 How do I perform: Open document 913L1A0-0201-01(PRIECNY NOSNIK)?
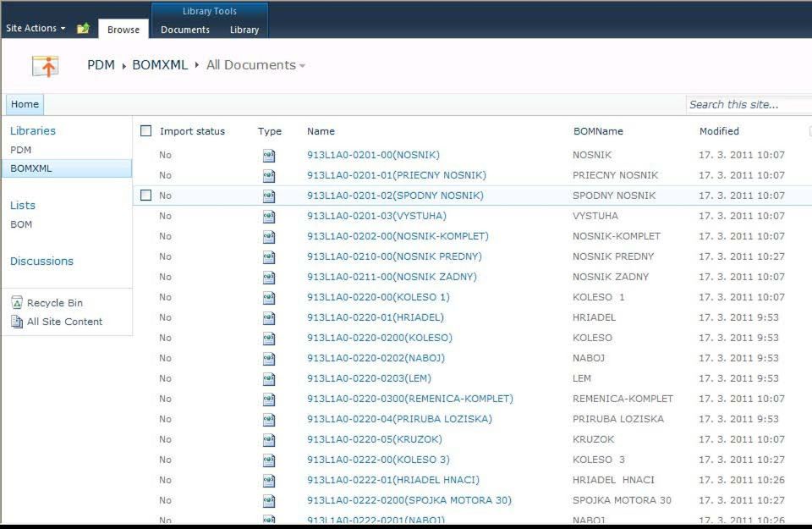click(x=397, y=175)
